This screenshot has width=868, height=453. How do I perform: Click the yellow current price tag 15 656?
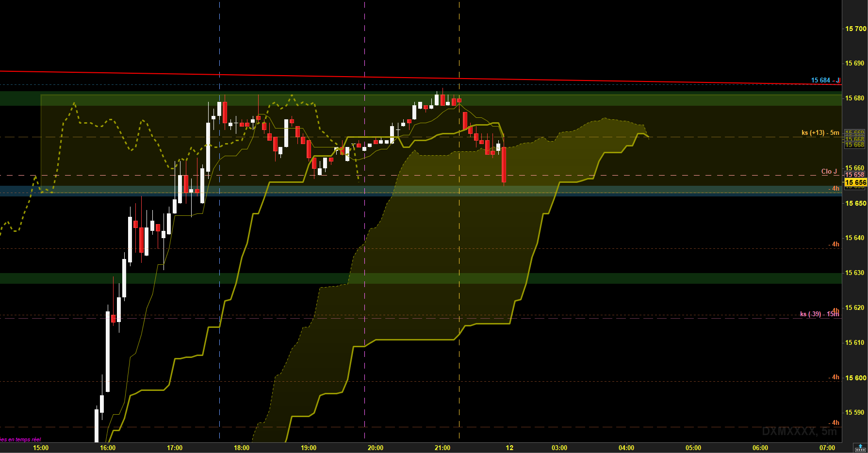(x=855, y=182)
